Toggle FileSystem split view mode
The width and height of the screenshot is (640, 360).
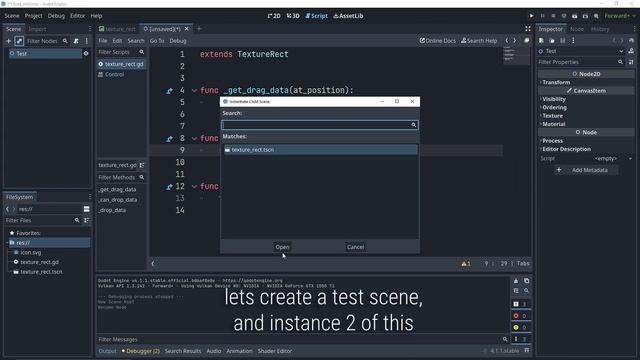87,209
